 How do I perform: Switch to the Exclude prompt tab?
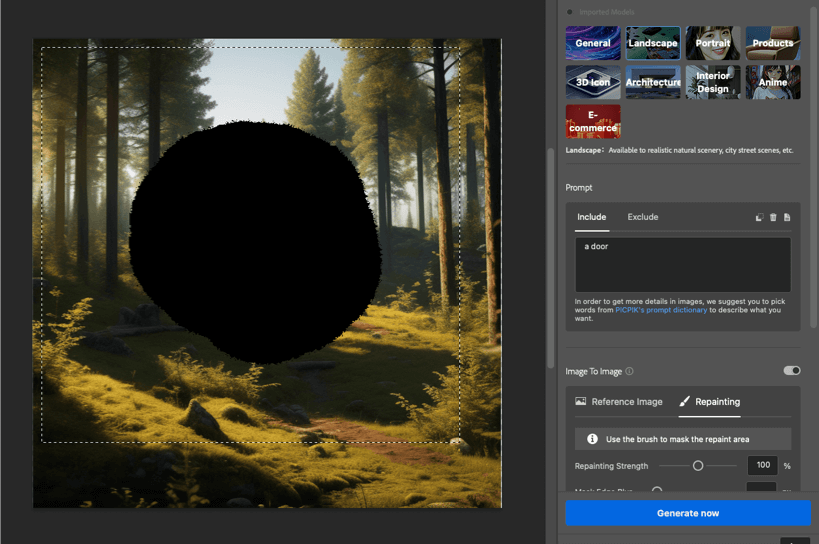tap(642, 217)
